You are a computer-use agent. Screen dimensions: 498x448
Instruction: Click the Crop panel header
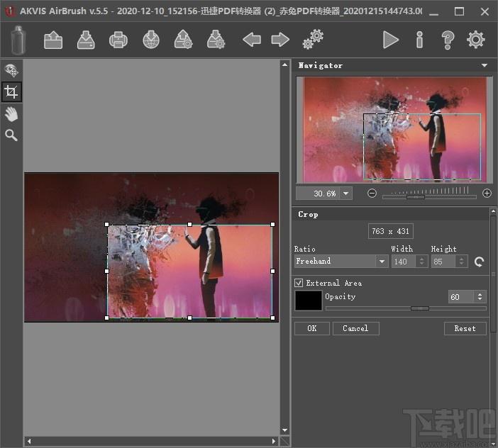point(391,215)
